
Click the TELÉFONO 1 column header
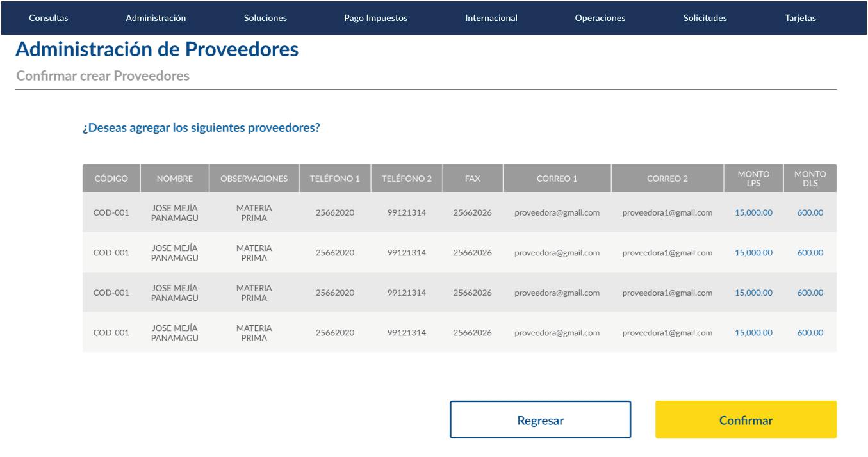click(x=335, y=179)
